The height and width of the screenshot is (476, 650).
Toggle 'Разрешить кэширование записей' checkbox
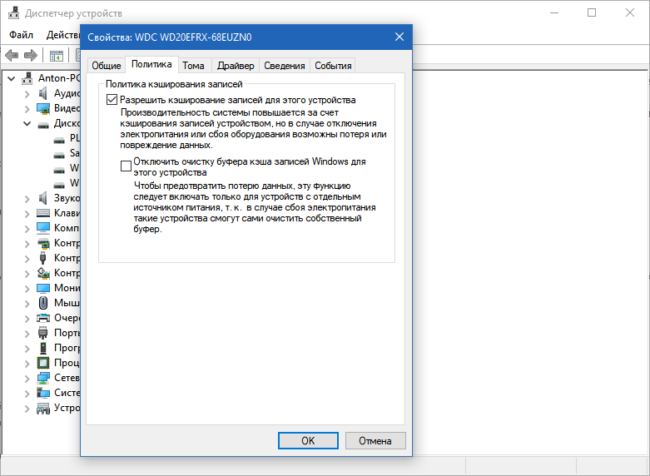click(x=112, y=100)
